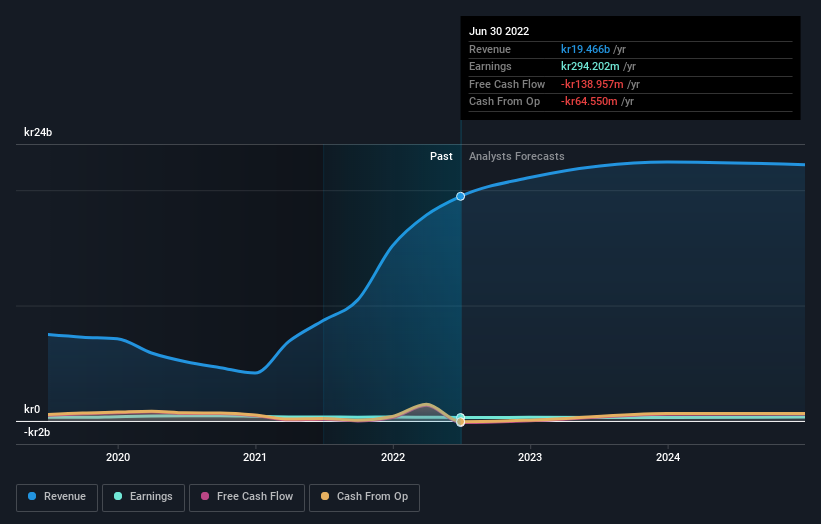The width and height of the screenshot is (821, 524).
Task: Click the Revenue tooltip row label
Action: click(x=490, y=49)
